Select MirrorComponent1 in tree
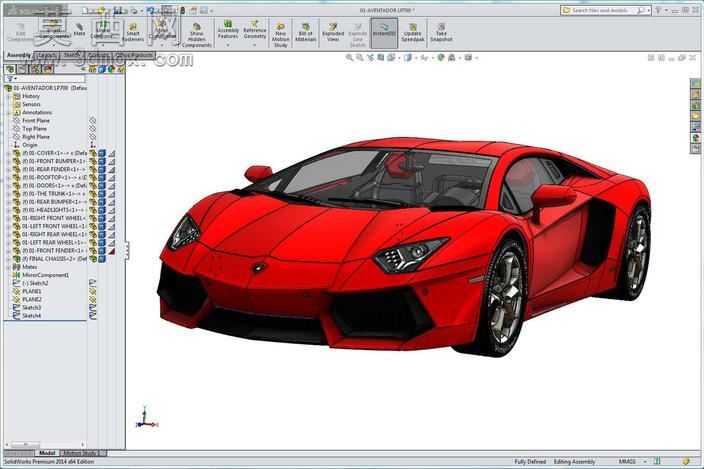Screen dimensions: 704x469 (x=45, y=275)
